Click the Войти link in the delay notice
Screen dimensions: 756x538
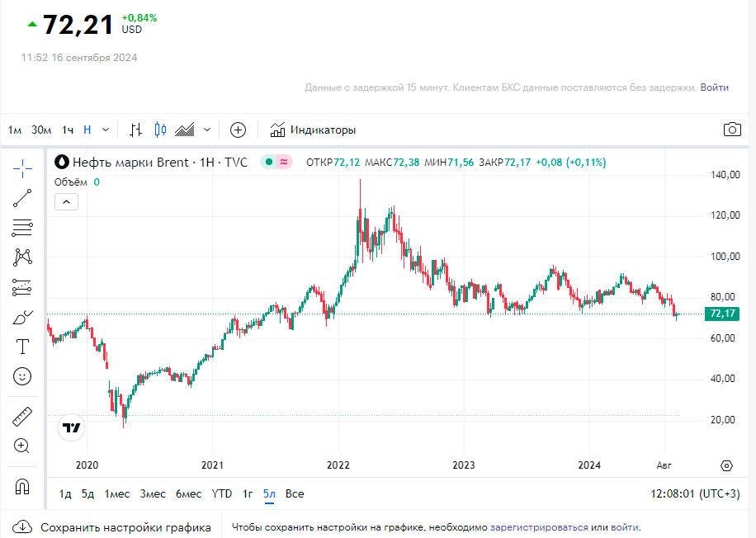tap(714, 87)
